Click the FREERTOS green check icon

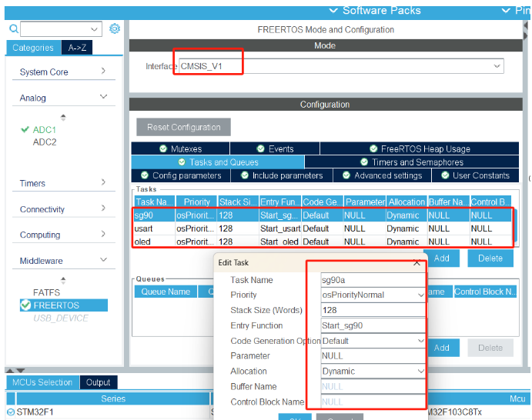click(x=25, y=305)
